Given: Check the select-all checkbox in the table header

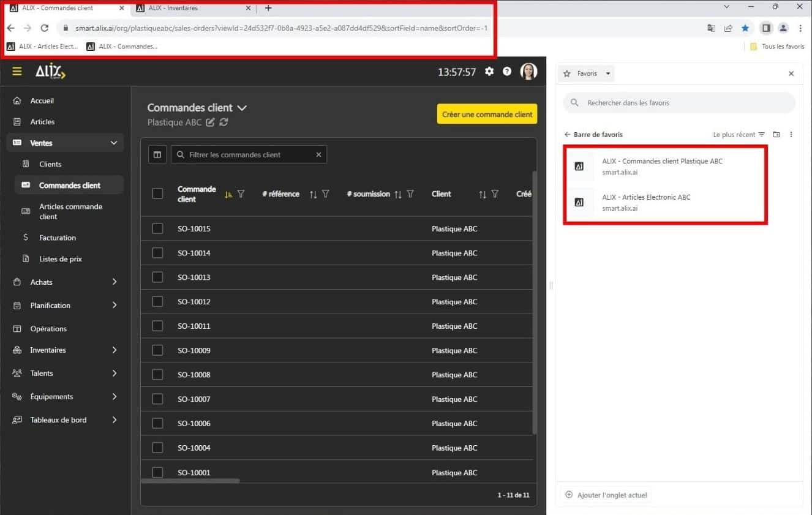Looking at the screenshot, I should (x=157, y=194).
